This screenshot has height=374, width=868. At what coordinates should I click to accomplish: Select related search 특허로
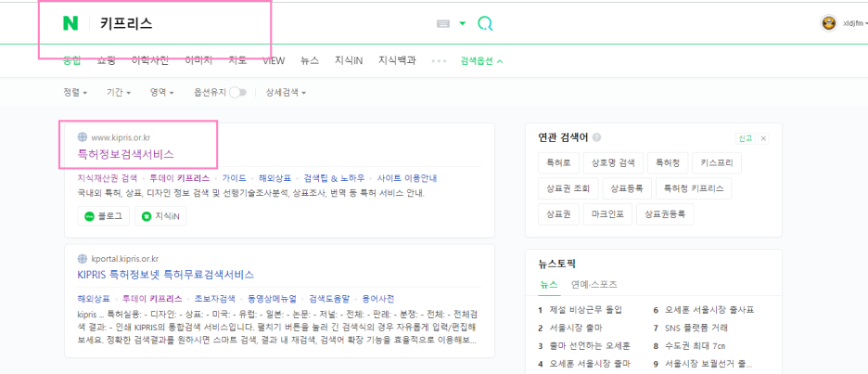(558, 162)
